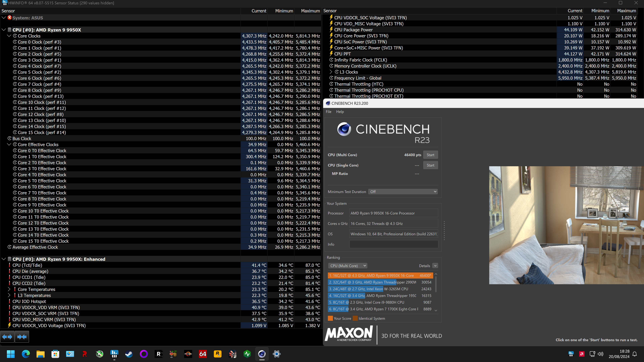Select the Bus Clock sensor row
The image size is (644, 362).
tap(161, 138)
